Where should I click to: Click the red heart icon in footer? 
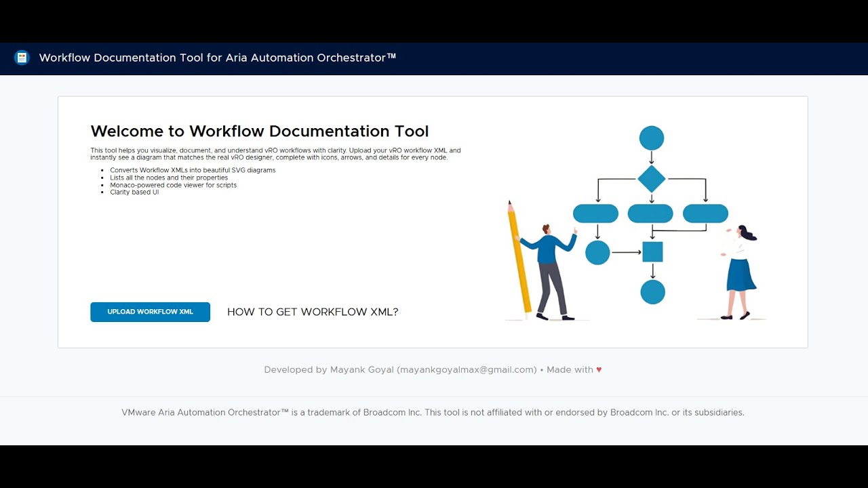click(x=599, y=369)
